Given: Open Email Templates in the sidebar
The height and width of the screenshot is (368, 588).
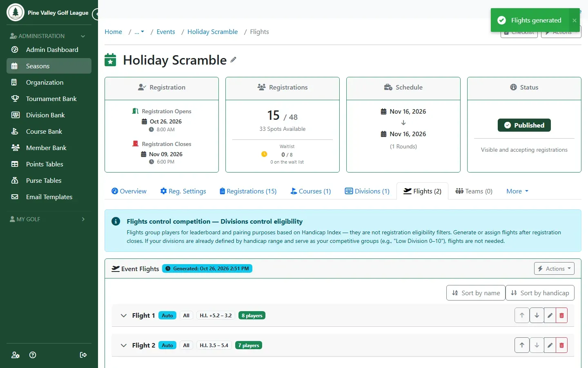Looking at the screenshot, I should coord(49,197).
